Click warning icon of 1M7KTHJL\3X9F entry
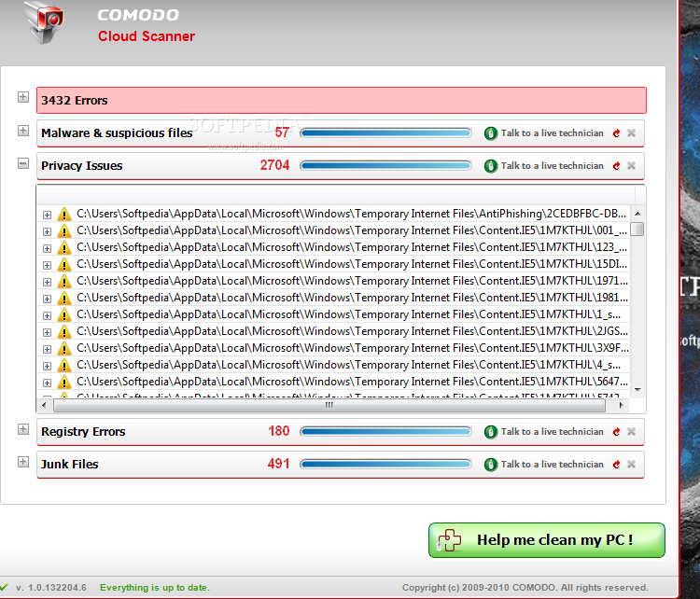 pos(64,349)
